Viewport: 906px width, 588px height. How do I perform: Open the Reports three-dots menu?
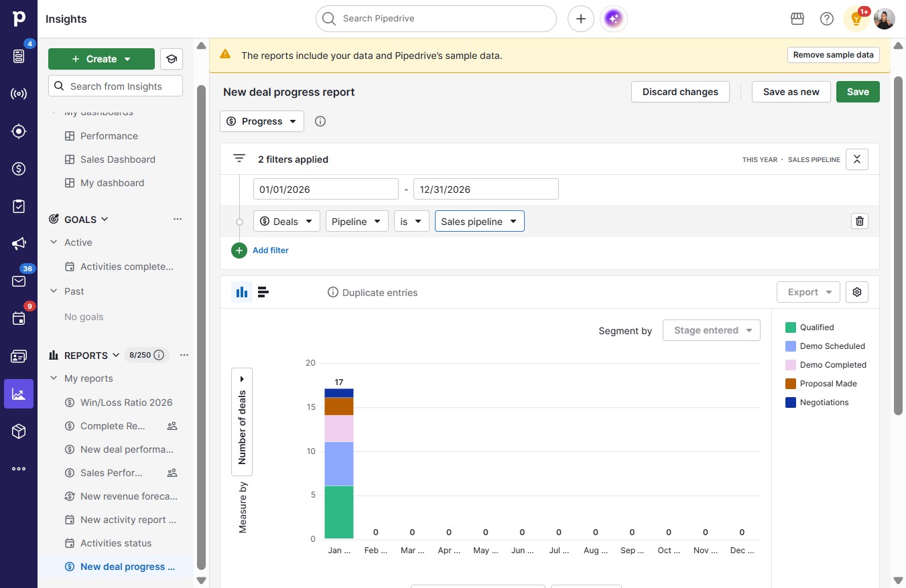click(184, 355)
